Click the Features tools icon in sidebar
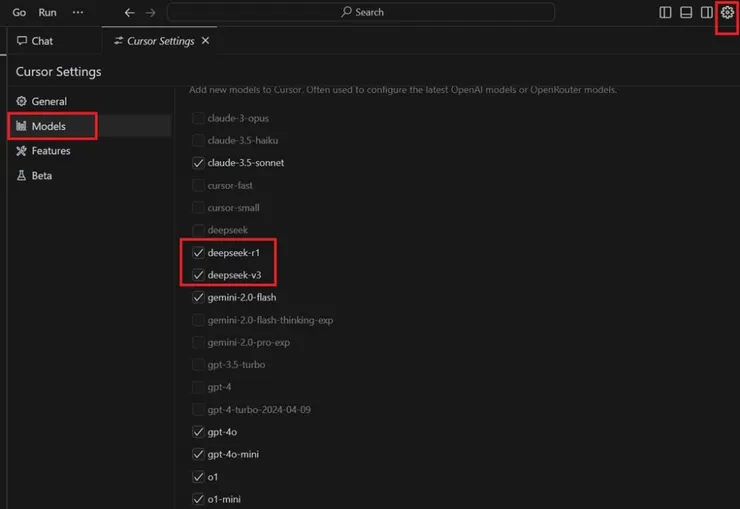Viewport: 740px width, 509px height. pos(21,150)
